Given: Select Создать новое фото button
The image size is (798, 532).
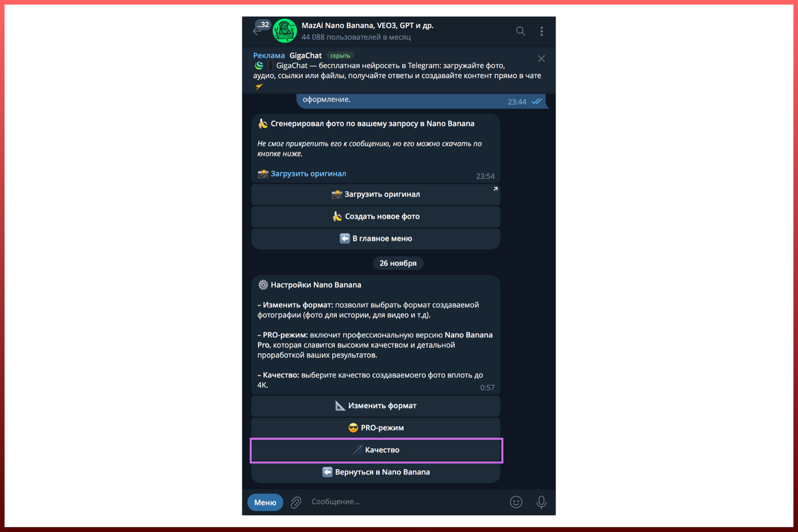Looking at the screenshot, I should pos(375,217).
